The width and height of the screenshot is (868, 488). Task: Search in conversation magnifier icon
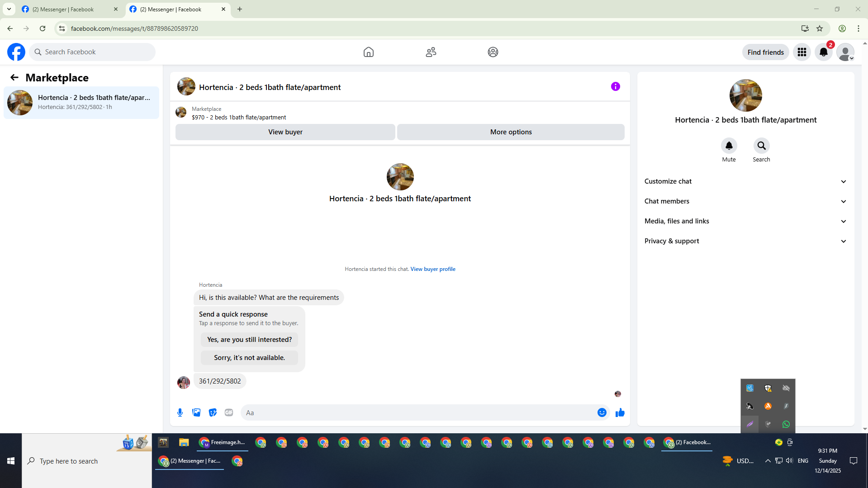click(x=761, y=146)
